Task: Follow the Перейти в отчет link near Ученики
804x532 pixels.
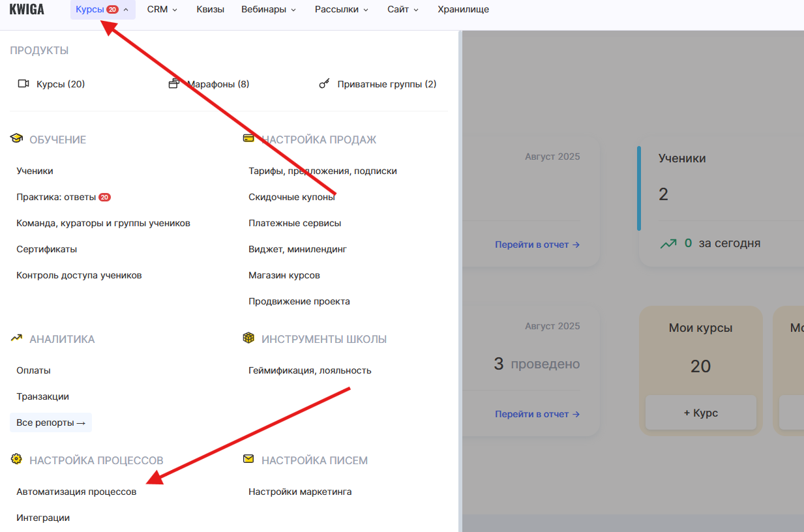Action: tap(537, 244)
